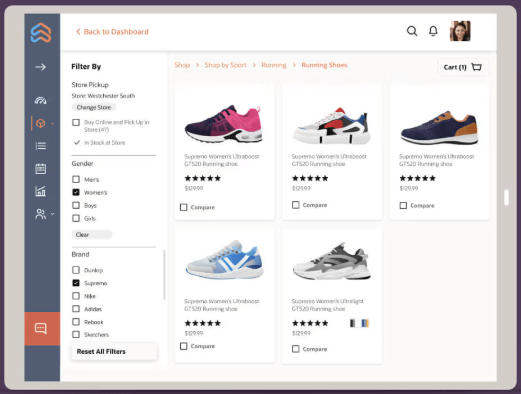Open the Cart (1) button
The width and height of the screenshot is (521, 394).
463,67
